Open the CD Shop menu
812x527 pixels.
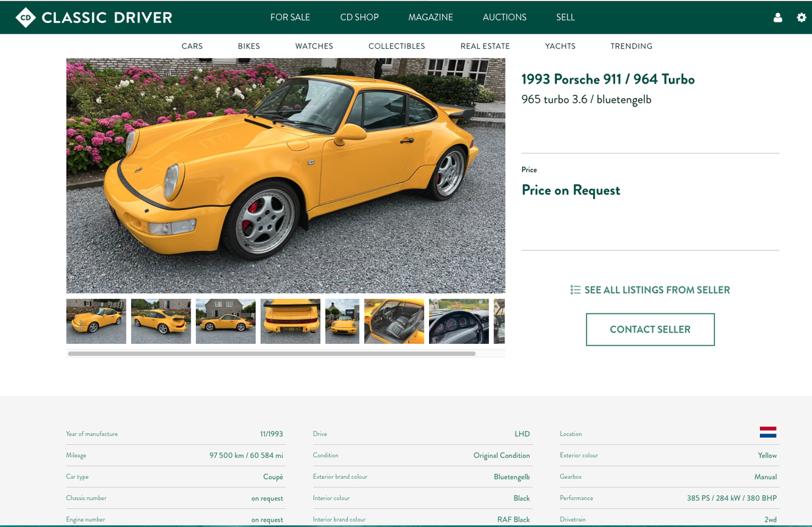click(x=359, y=17)
